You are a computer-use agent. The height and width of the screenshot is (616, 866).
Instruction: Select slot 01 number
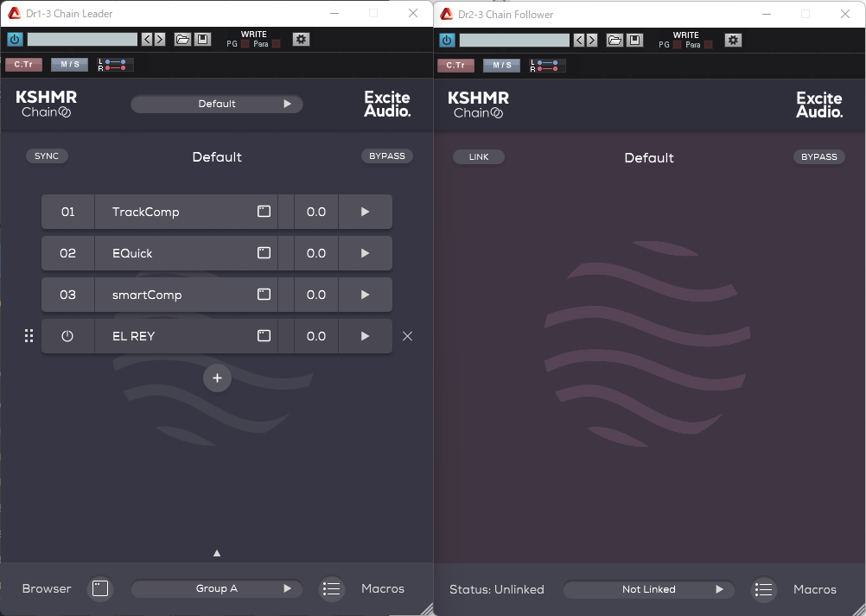(x=67, y=212)
